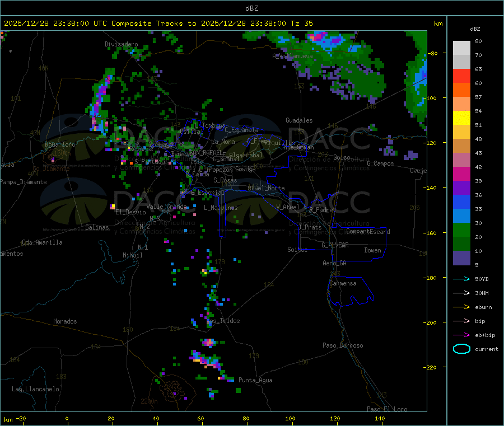Click the 'Punta_Agua' map label
Screen dimensions: 504x426
(255, 380)
